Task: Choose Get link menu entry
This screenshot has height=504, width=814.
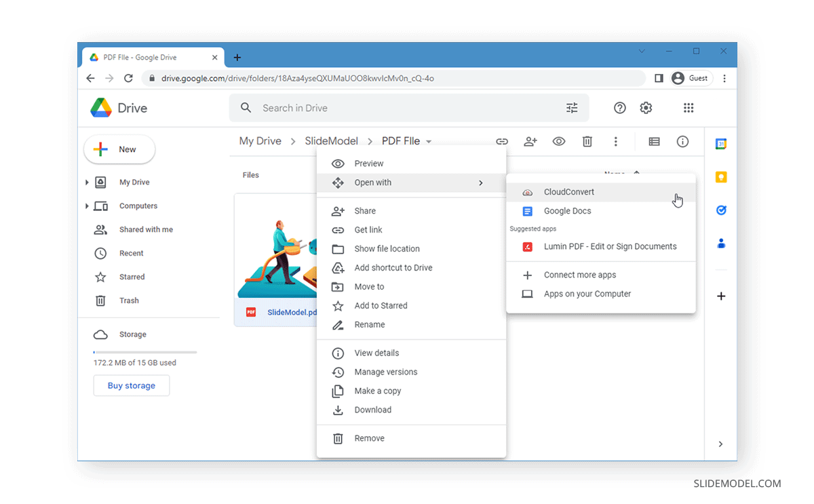Action: pos(411,230)
